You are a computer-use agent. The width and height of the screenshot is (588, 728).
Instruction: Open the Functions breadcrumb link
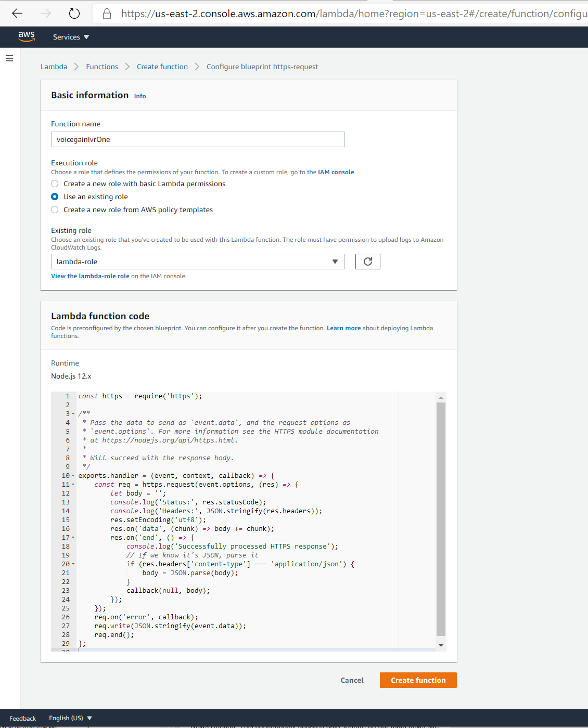click(x=102, y=67)
